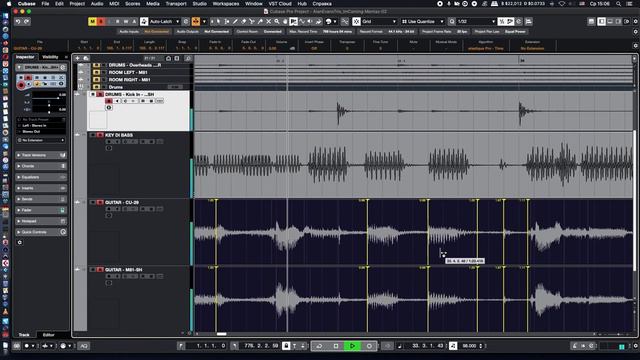The height and width of the screenshot is (360, 640).
Task: Expand the Sends inspector section
Action: click(x=41, y=199)
